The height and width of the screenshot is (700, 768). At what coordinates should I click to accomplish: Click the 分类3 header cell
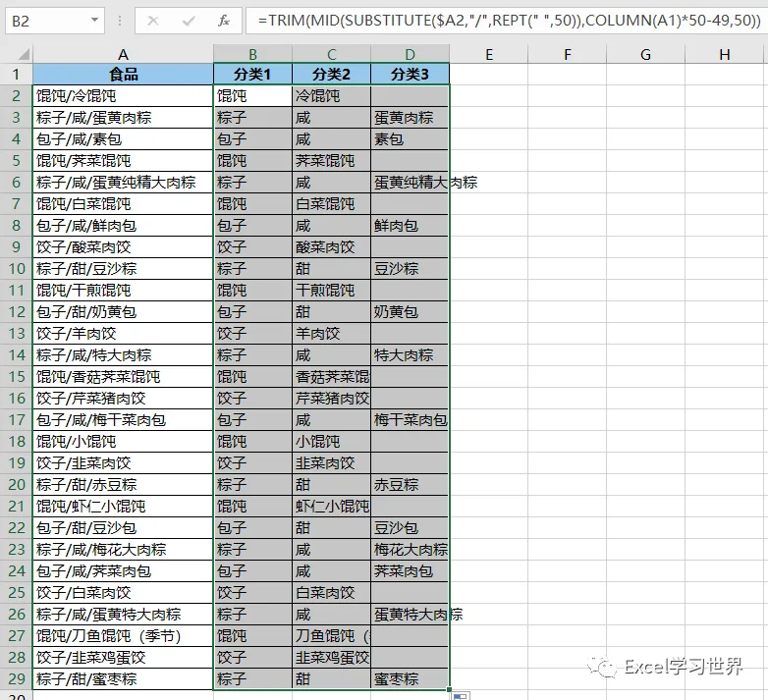[410, 75]
